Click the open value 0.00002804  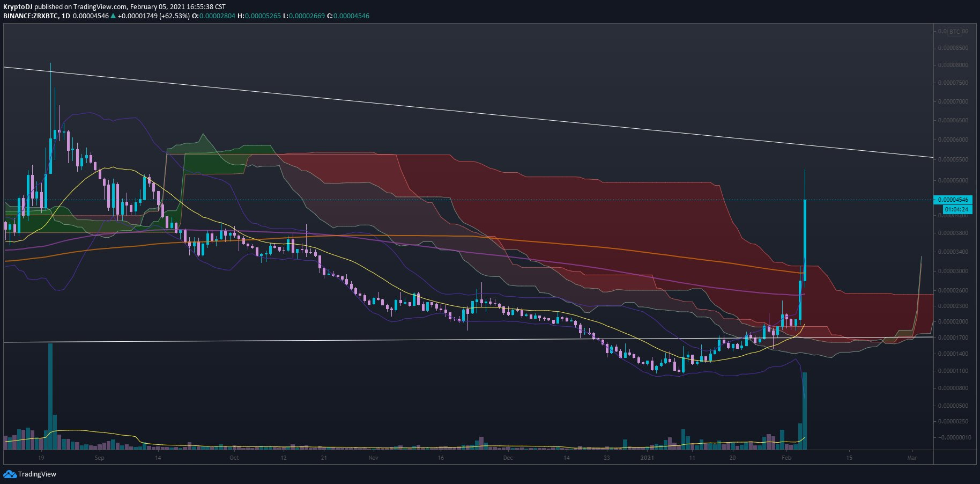[x=217, y=16]
